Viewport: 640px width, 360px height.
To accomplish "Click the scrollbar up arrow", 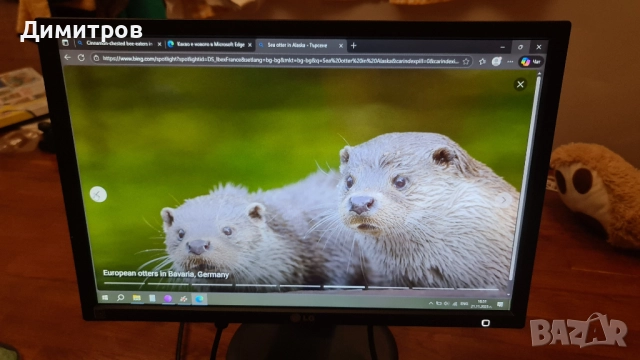I will pos(539,74).
